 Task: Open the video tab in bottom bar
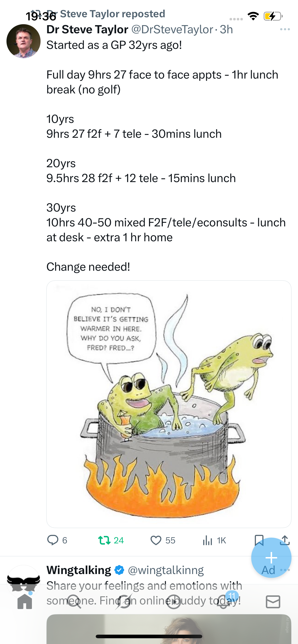pyautogui.click(x=173, y=602)
